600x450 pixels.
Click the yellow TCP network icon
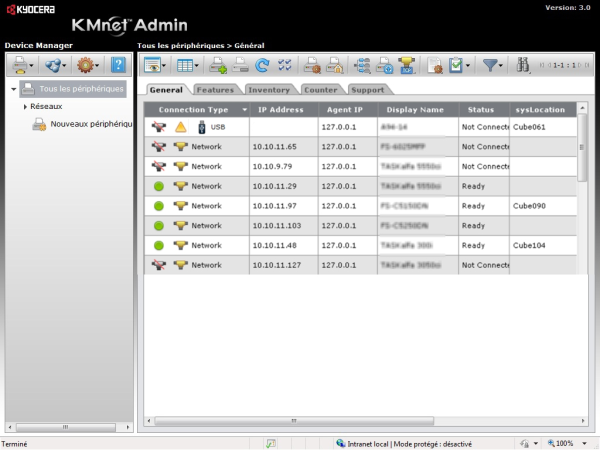coord(406,65)
